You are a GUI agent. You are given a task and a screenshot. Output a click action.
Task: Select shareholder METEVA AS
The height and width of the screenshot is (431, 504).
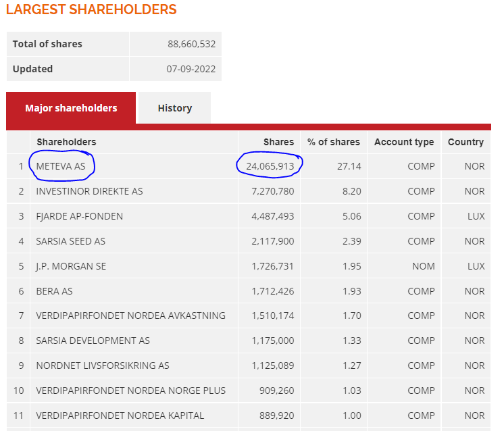[61, 166]
